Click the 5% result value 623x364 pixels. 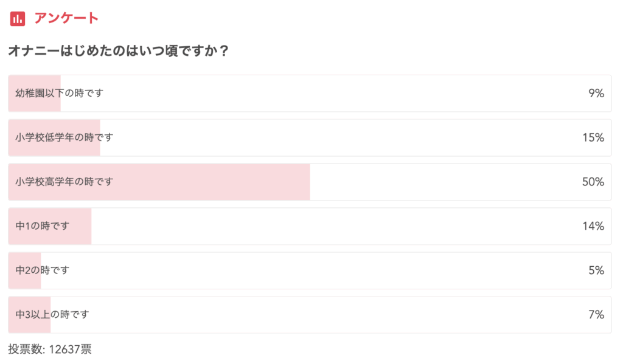(x=596, y=270)
